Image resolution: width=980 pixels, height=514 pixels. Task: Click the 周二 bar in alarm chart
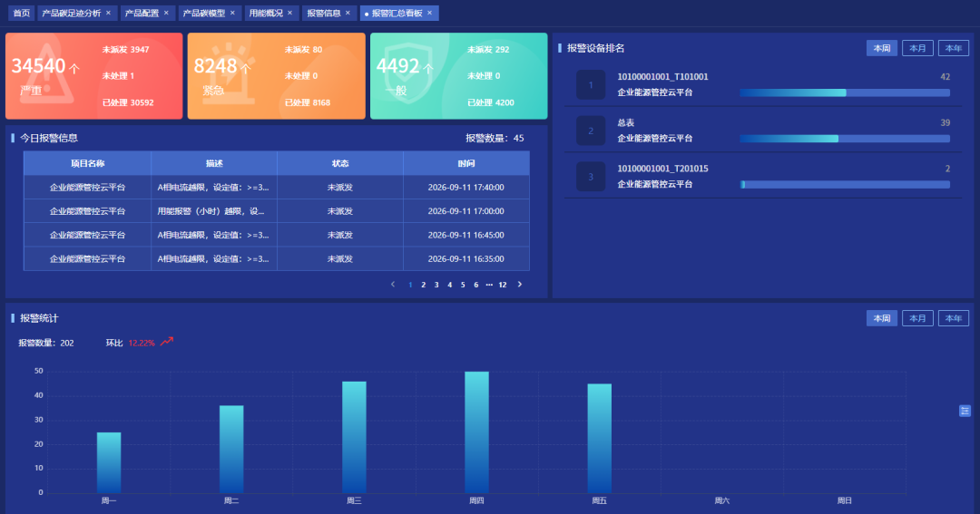tap(231, 449)
